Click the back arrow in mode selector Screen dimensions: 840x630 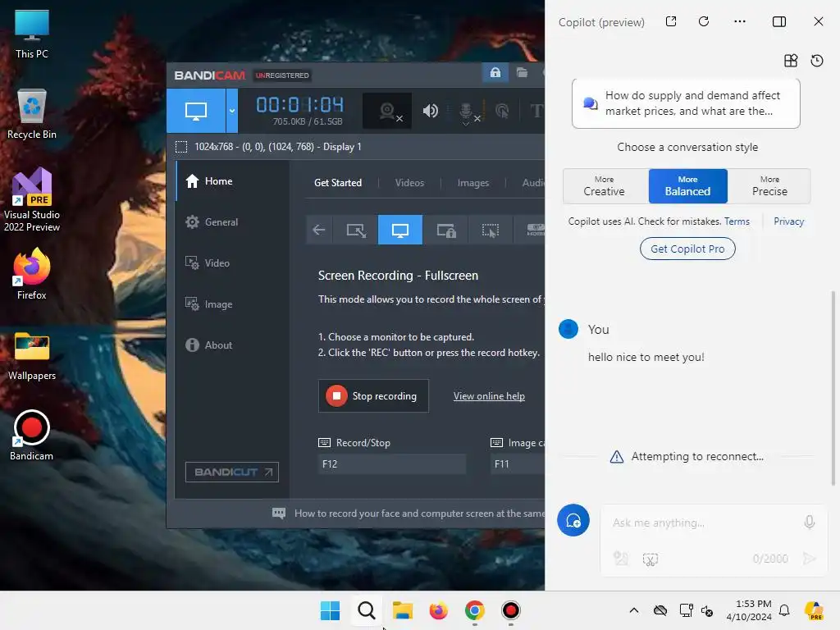[319, 230]
